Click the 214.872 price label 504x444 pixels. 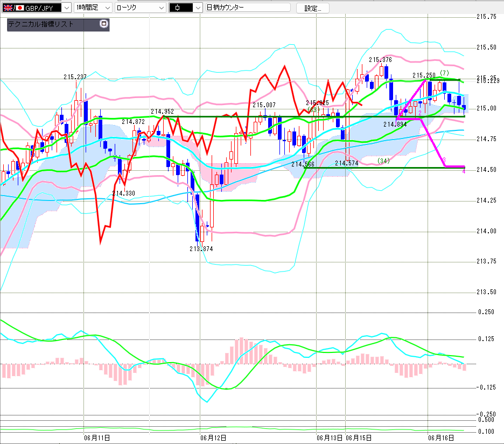133,122
